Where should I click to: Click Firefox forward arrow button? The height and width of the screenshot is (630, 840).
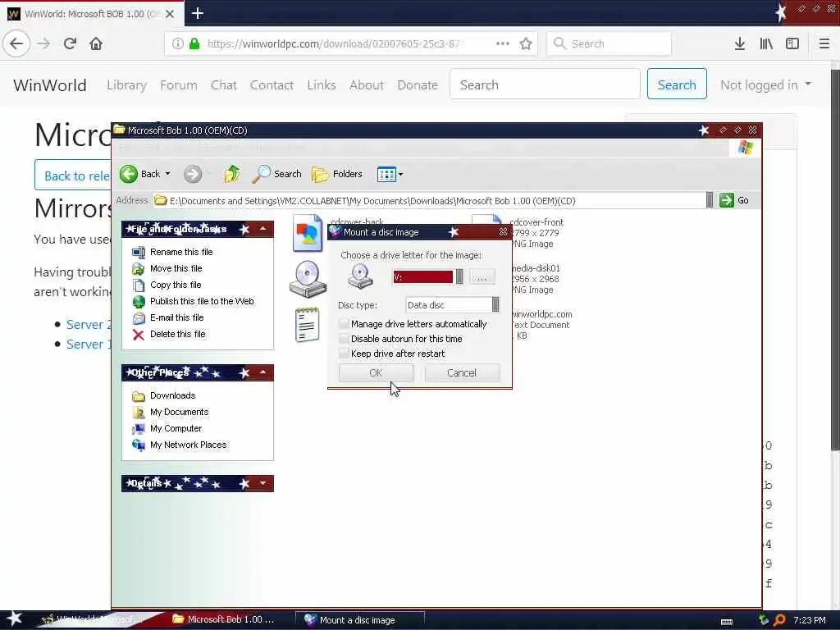click(43, 43)
